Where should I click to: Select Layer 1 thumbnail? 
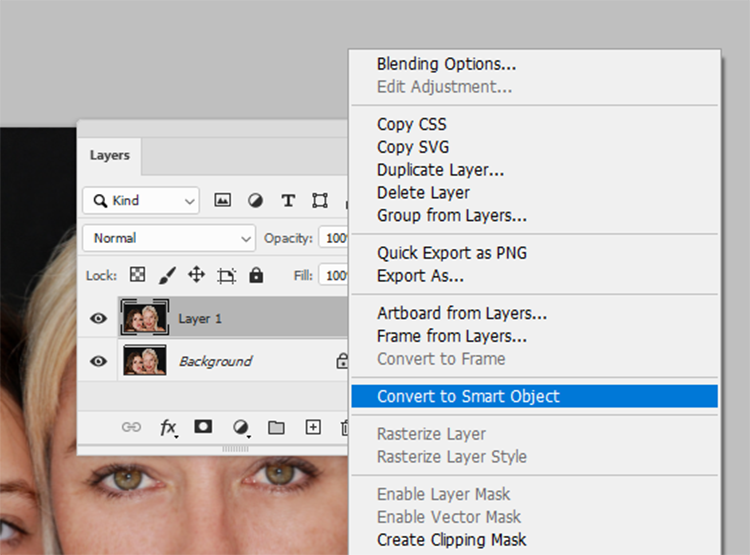(x=144, y=317)
